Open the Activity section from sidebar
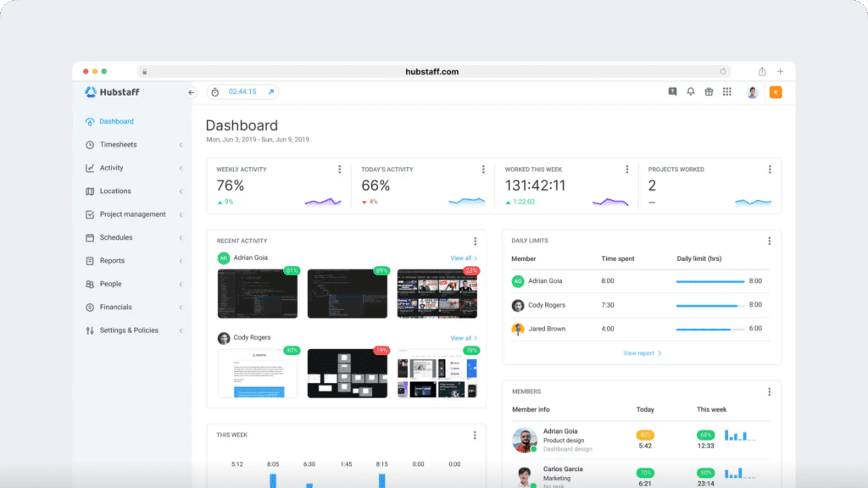 click(92, 168)
